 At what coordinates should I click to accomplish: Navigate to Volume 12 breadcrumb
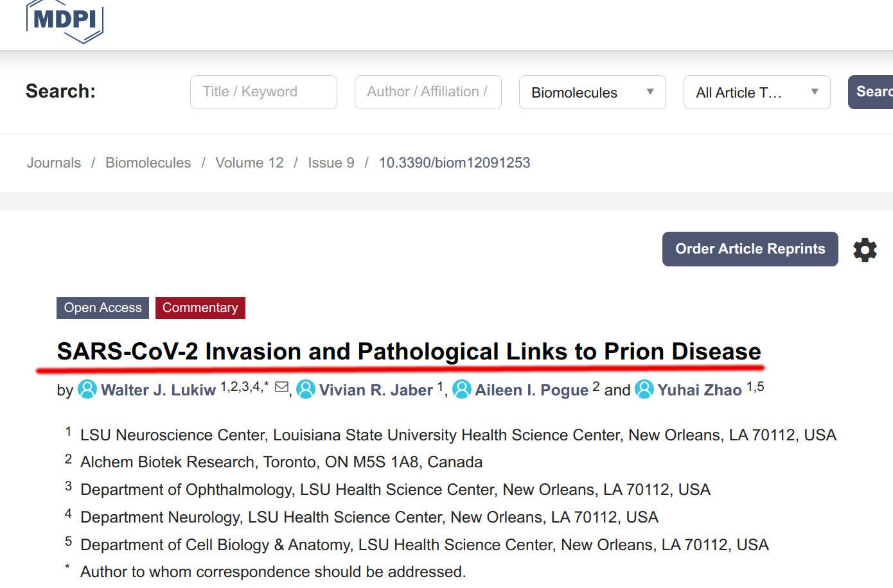249,163
